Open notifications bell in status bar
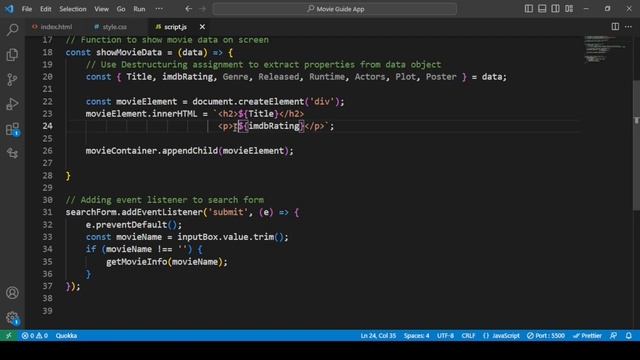 629,336
